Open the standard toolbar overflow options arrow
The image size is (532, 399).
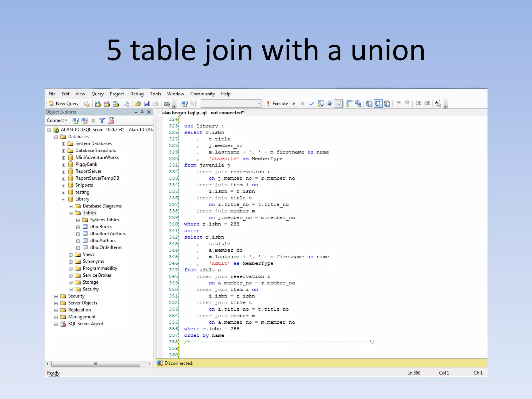(x=174, y=104)
